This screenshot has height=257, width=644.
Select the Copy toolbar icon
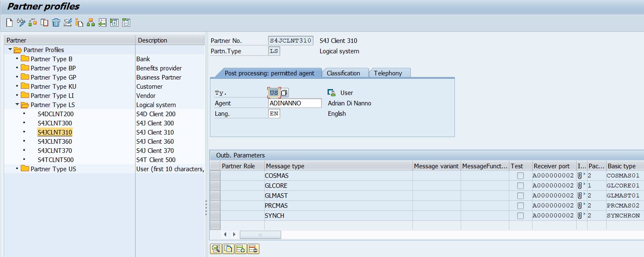point(43,22)
